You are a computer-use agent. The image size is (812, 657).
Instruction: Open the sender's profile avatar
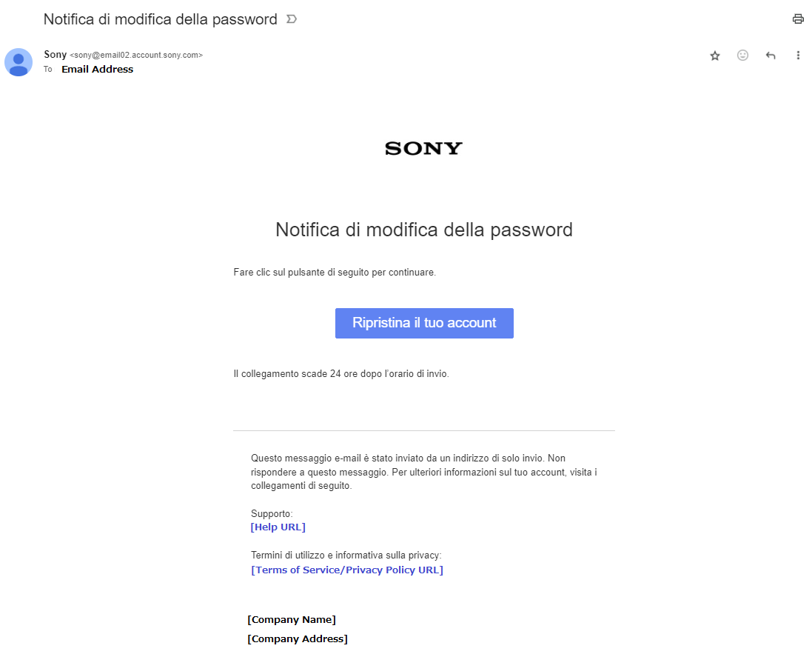19,63
